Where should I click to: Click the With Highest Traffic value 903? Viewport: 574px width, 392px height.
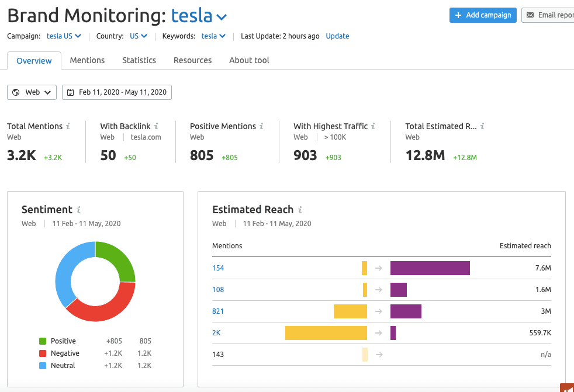coord(305,155)
